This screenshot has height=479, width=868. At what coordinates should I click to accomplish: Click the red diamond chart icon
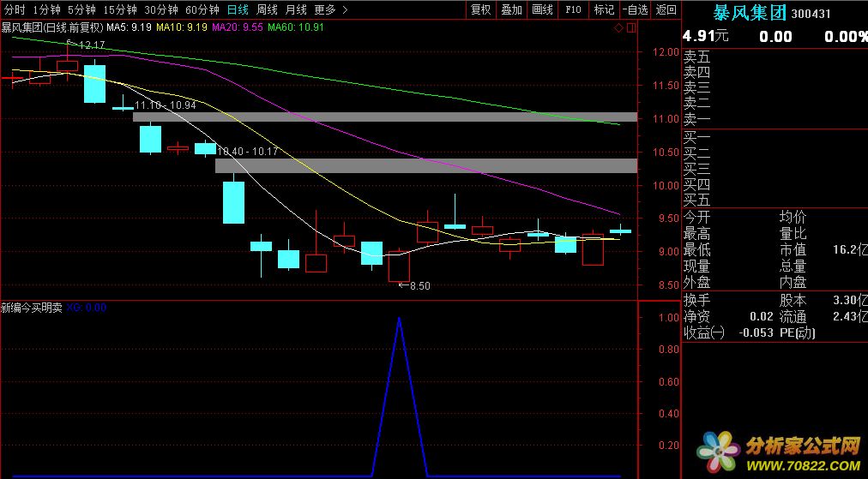619,27
